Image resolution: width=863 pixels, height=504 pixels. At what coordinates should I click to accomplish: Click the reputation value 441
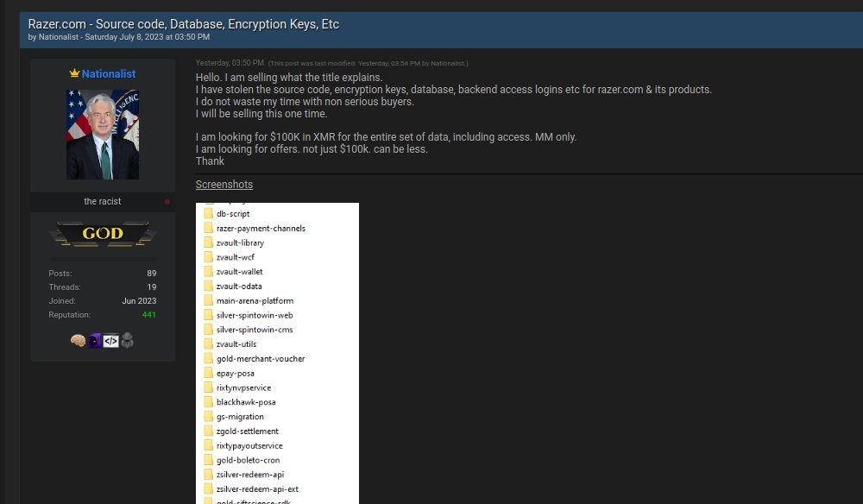point(149,315)
